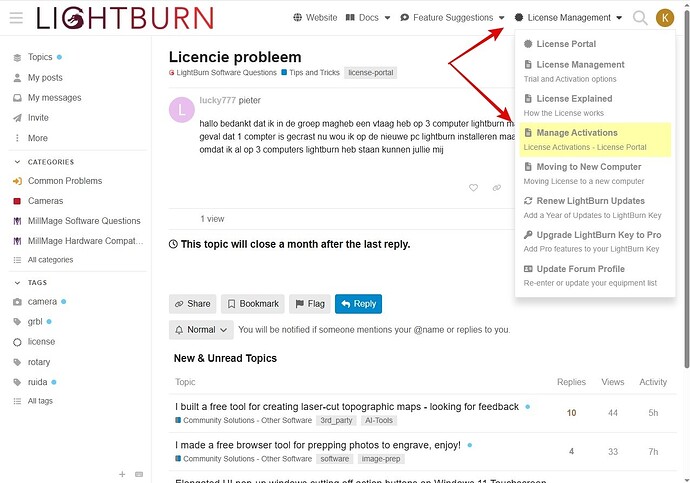Open MillMage Hardware Compat... category
Viewport: 690px width, 483px height.
point(85,241)
